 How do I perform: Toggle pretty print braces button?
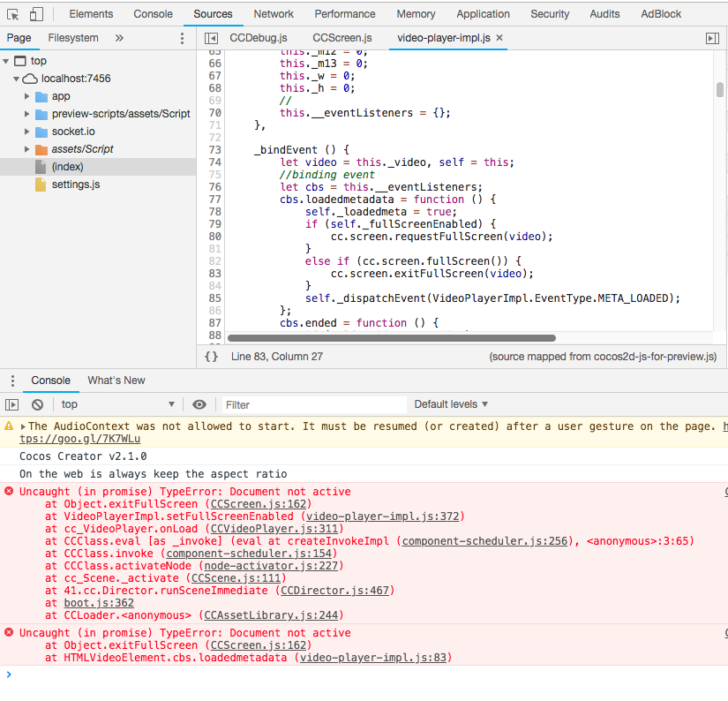pyautogui.click(x=211, y=357)
